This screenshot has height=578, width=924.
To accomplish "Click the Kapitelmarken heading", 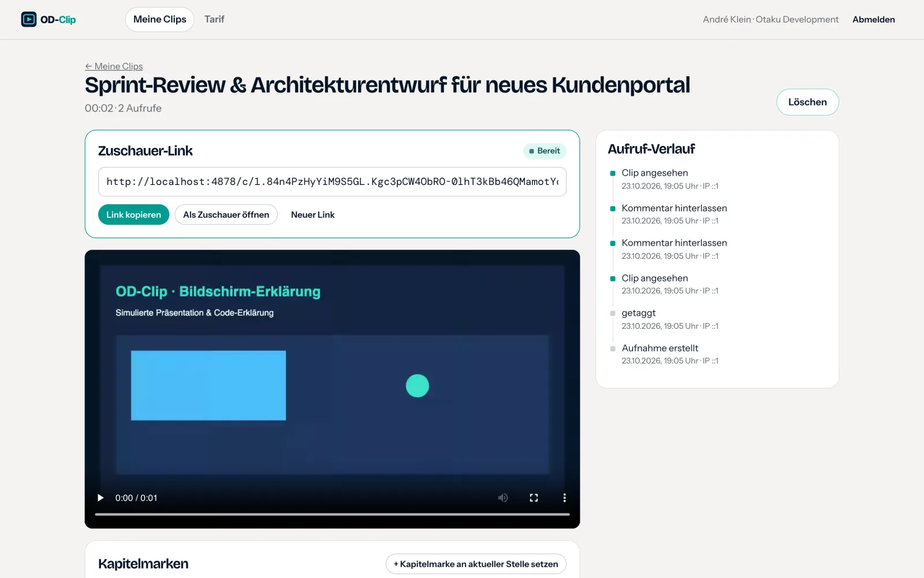I will [143, 564].
